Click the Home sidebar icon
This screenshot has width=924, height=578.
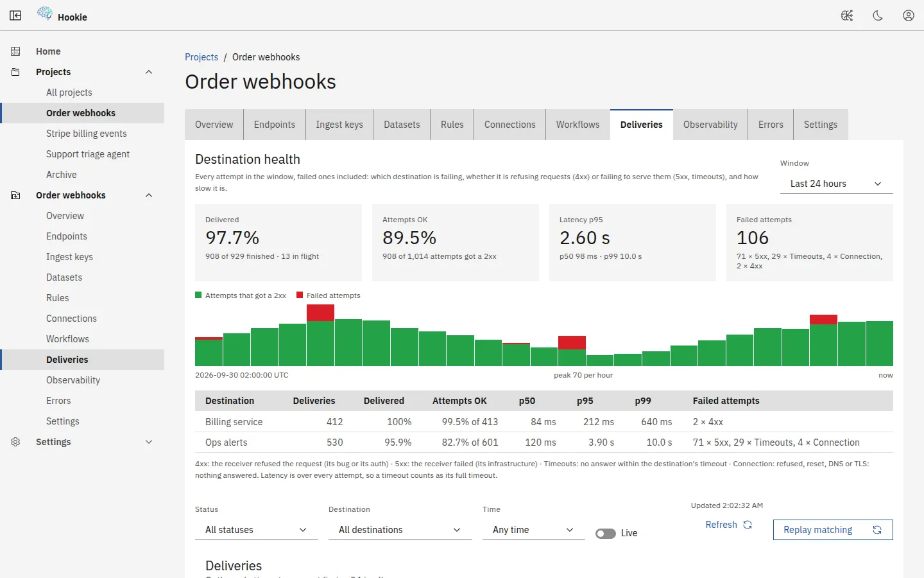coord(15,51)
